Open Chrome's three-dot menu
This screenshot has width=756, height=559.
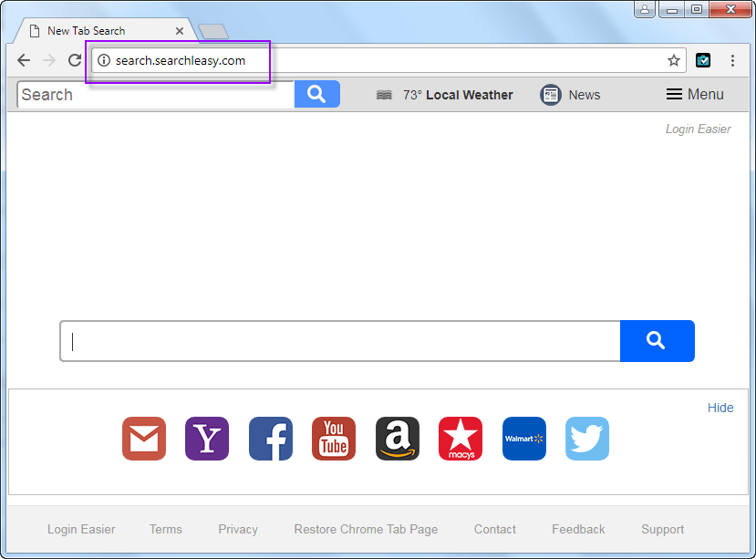[732, 60]
